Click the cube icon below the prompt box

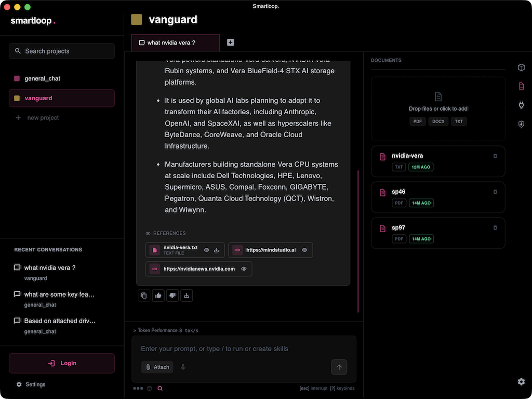(x=149, y=389)
